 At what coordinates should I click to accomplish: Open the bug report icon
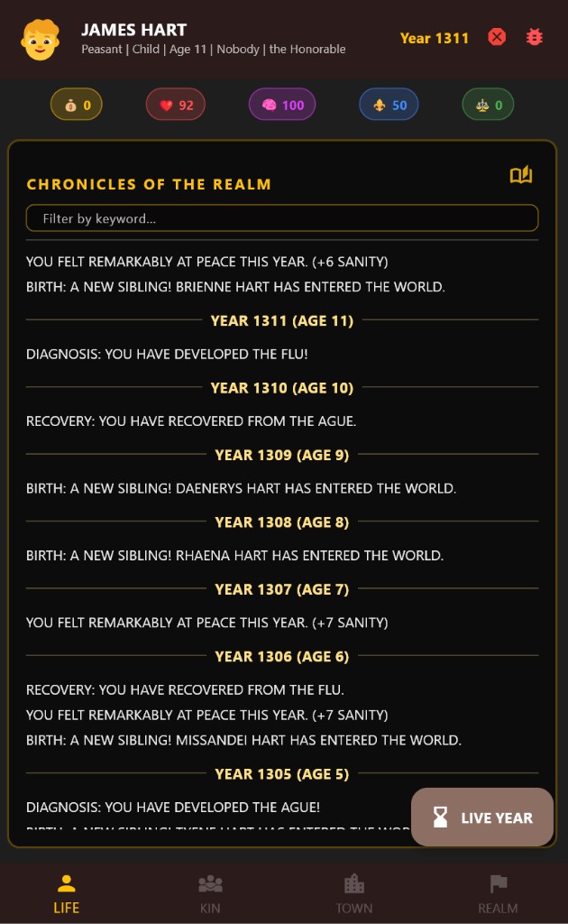[534, 38]
